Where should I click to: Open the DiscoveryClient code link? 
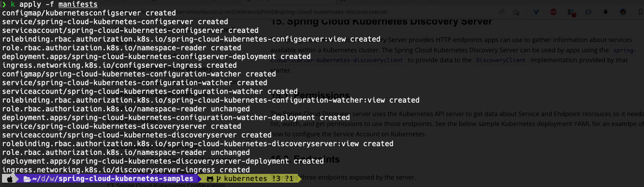pos(501,60)
